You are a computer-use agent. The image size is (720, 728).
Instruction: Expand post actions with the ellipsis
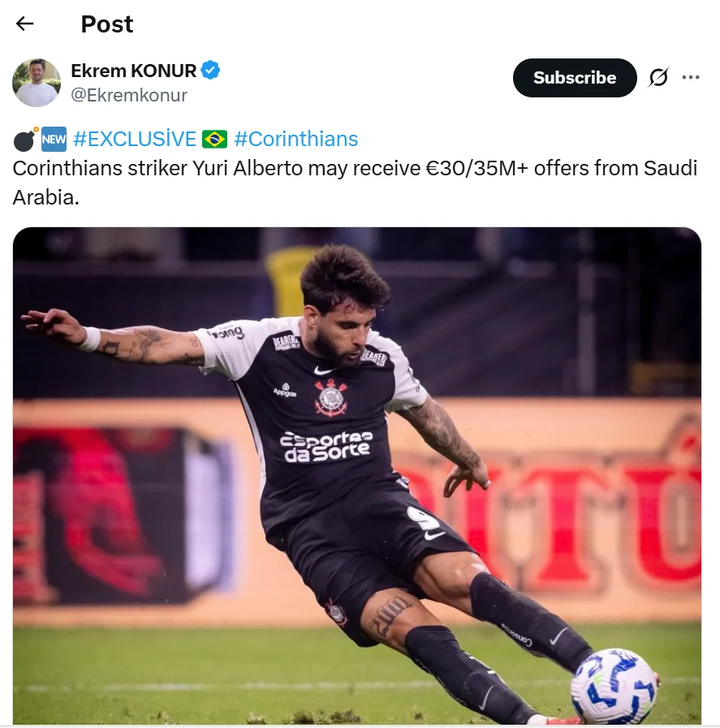[692, 75]
